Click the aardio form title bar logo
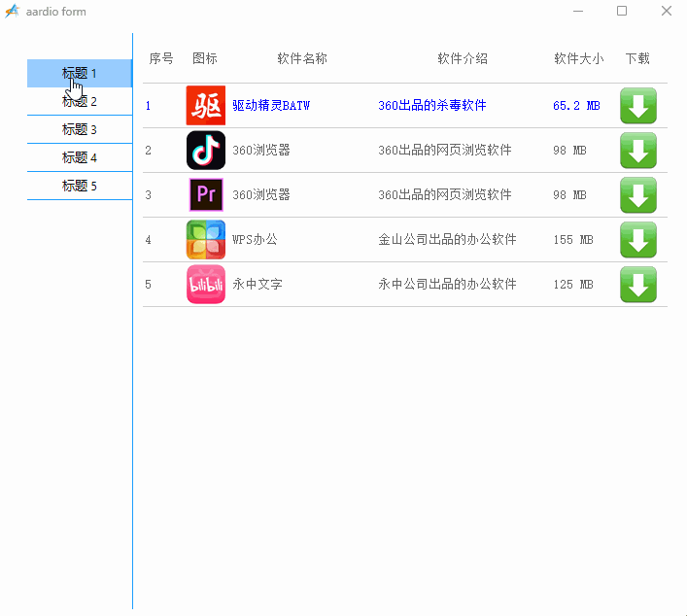 point(13,11)
